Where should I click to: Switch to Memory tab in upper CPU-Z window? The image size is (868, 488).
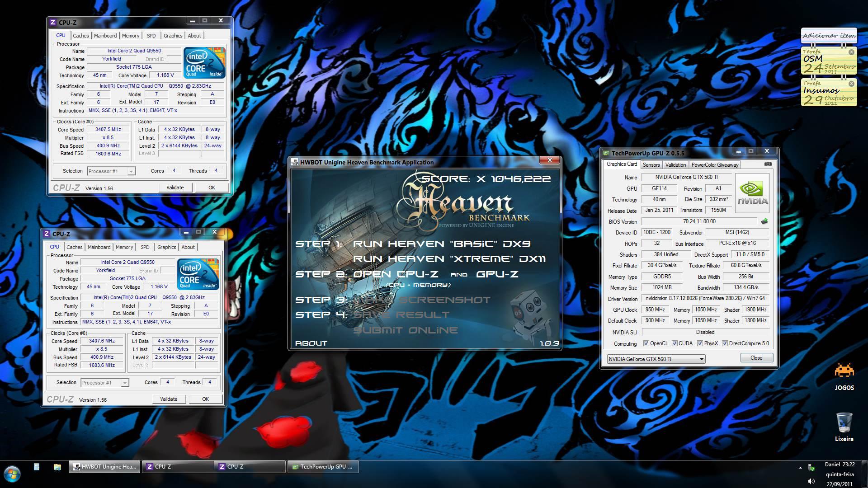pos(131,36)
